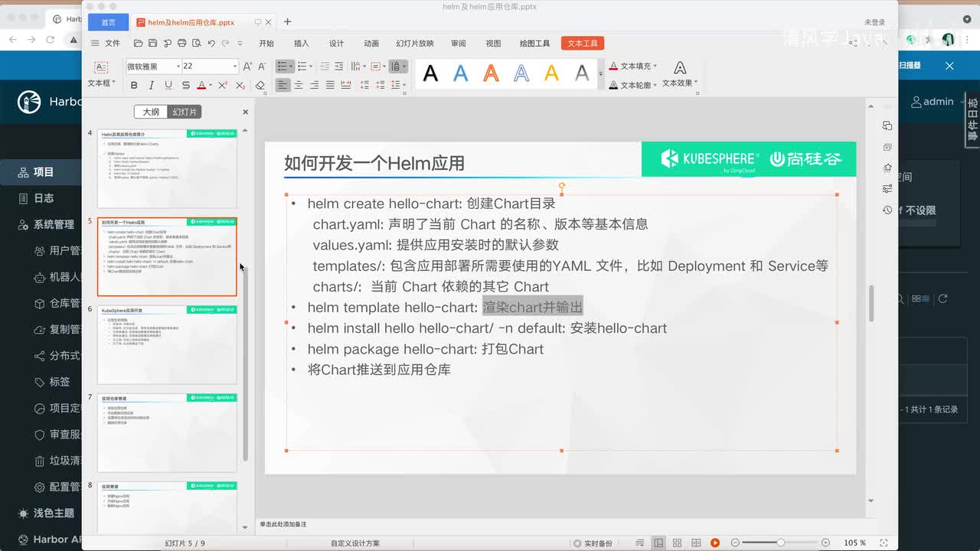The width and height of the screenshot is (980, 551).
Task: Click the underline formatting icon
Action: [x=168, y=86]
